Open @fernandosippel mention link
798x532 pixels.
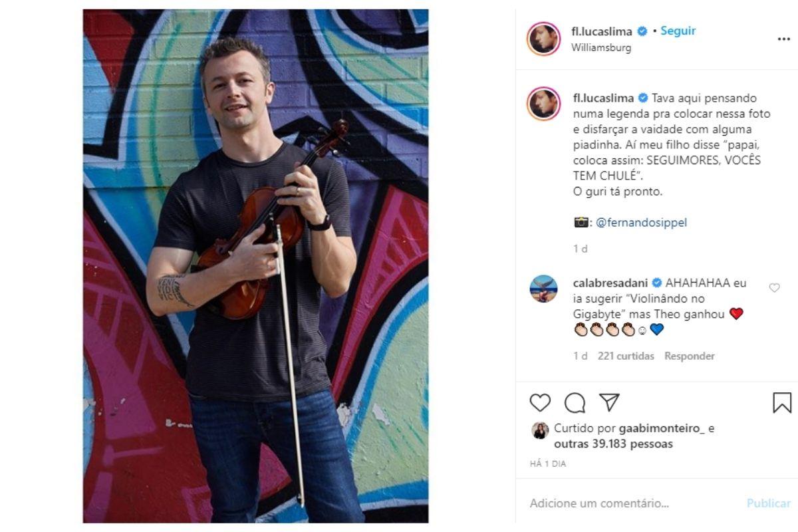641,223
